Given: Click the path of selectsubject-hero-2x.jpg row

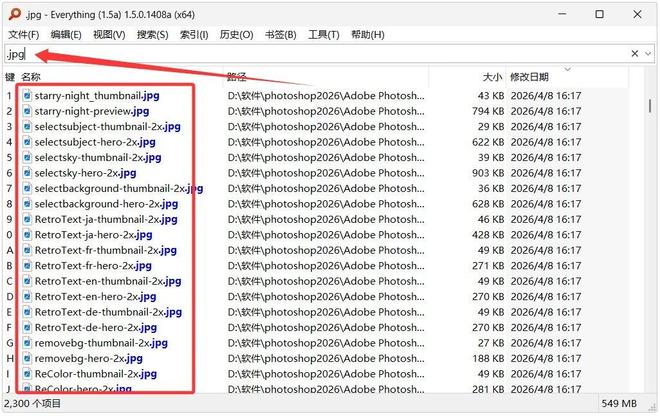Looking at the screenshot, I should [326, 142].
